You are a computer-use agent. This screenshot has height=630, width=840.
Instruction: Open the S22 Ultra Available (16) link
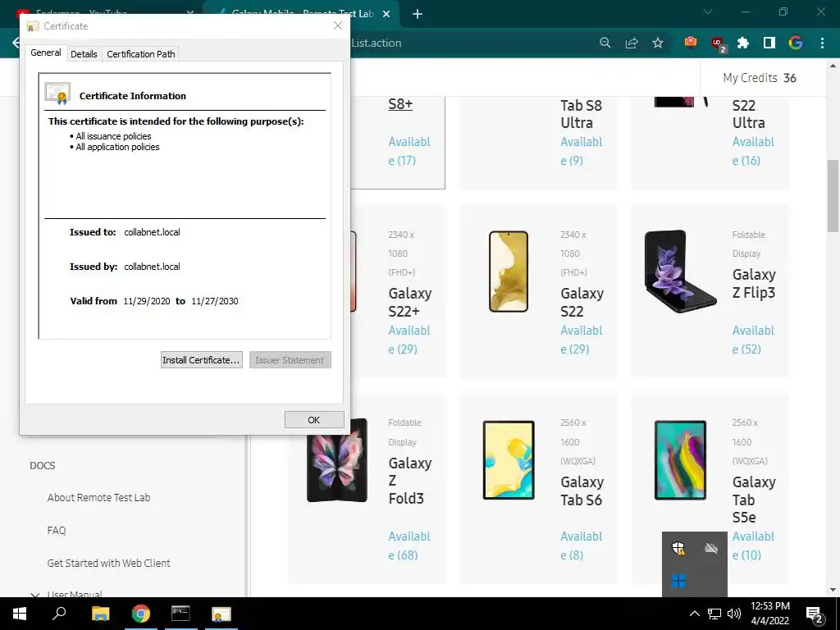pos(753,151)
